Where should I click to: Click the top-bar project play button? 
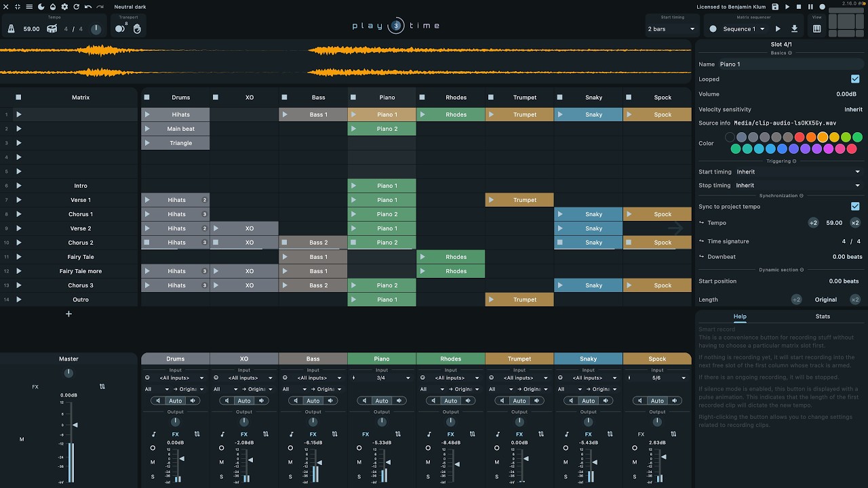(x=787, y=7)
